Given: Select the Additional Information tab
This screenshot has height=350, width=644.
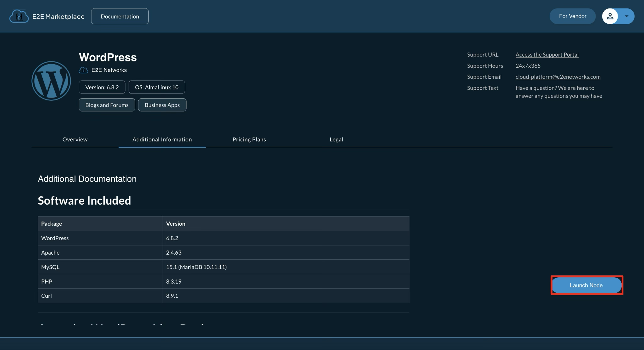Looking at the screenshot, I should 162,139.
